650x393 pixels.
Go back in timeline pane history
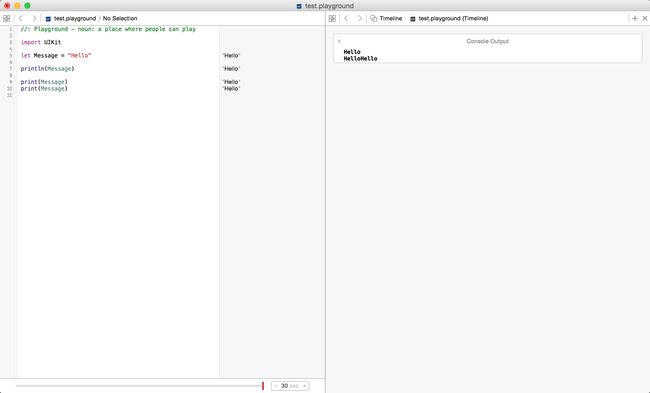click(346, 18)
